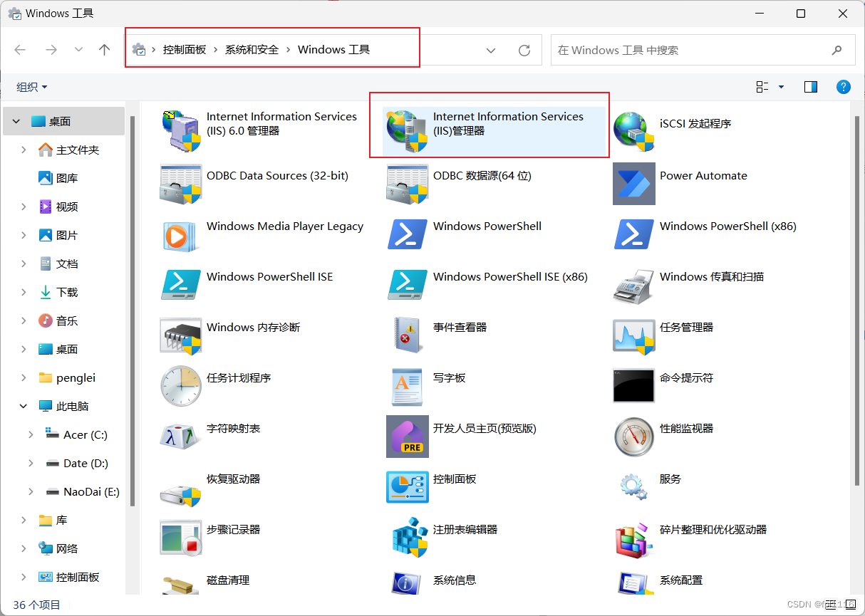865x616 pixels.
Task: Expand the 主文件夹 tree node
Action: click(x=24, y=150)
